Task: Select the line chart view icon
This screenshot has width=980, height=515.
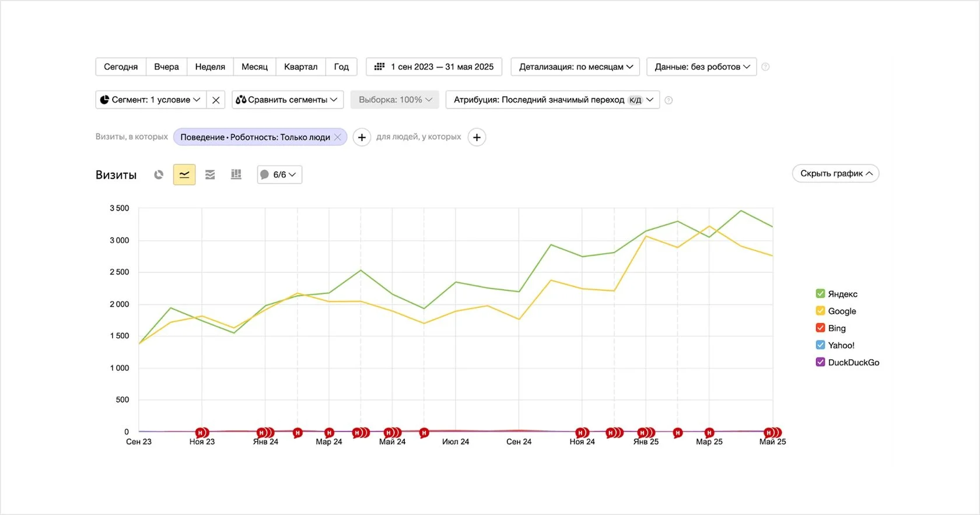Action: coord(184,174)
